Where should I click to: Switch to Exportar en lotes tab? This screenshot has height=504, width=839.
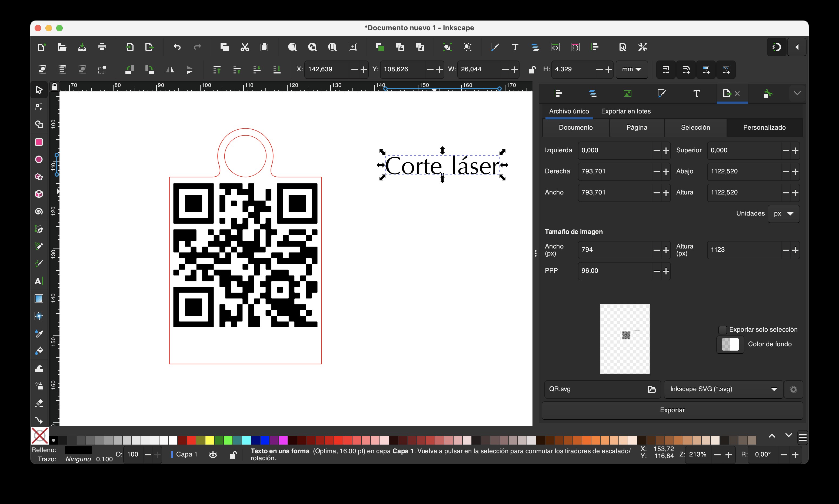click(625, 111)
